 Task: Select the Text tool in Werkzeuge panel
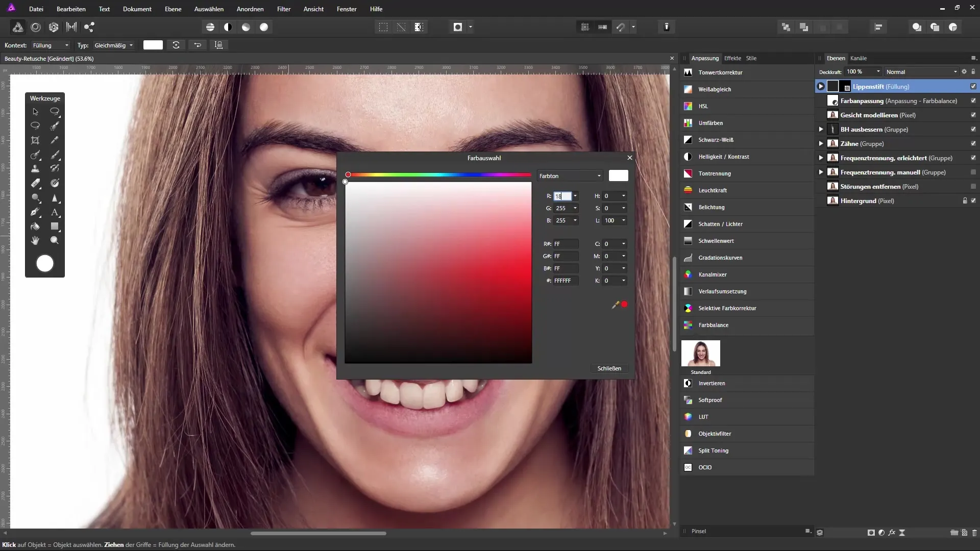click(55, 212)
